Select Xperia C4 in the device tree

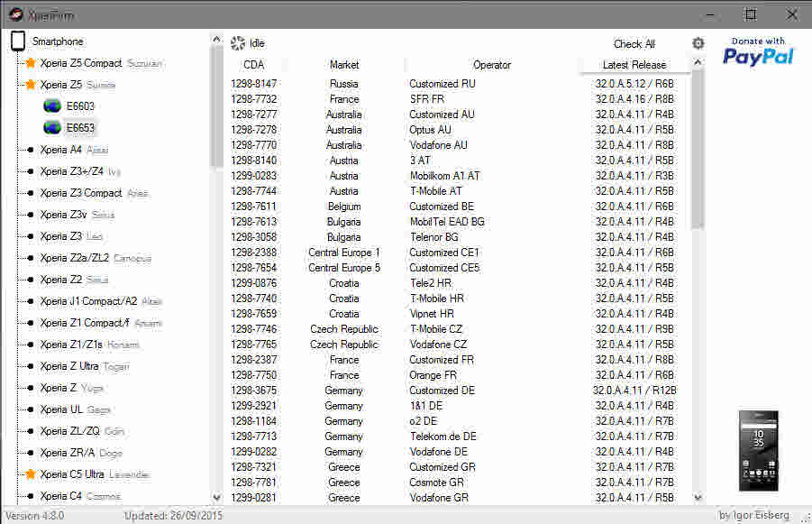tap(61, 496)
